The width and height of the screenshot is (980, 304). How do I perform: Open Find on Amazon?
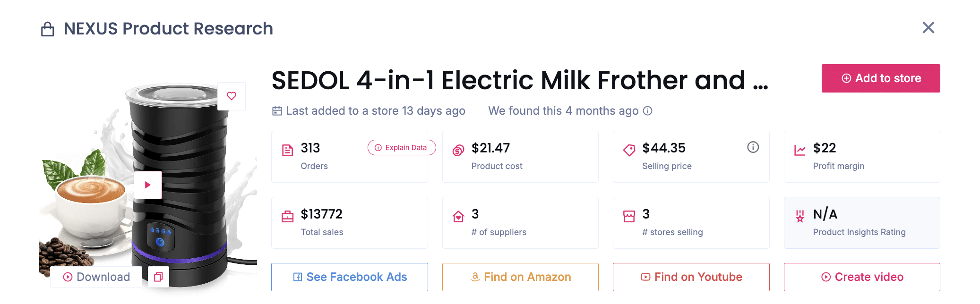520,277
